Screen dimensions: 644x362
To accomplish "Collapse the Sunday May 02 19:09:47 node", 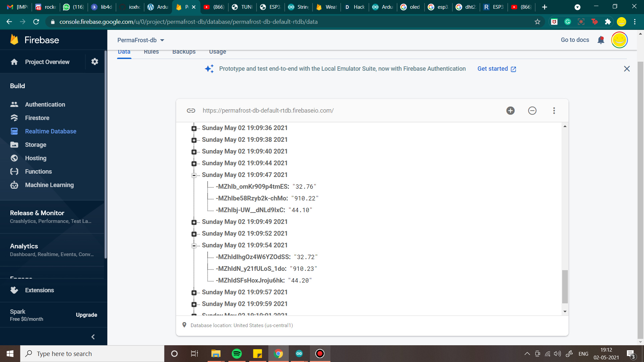I will [194, 175].
